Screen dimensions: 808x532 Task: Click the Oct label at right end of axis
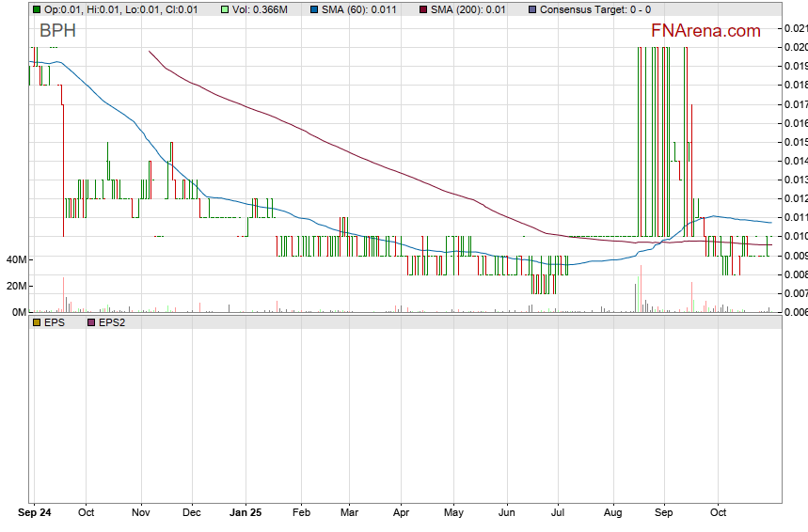(x=719, y=513)
